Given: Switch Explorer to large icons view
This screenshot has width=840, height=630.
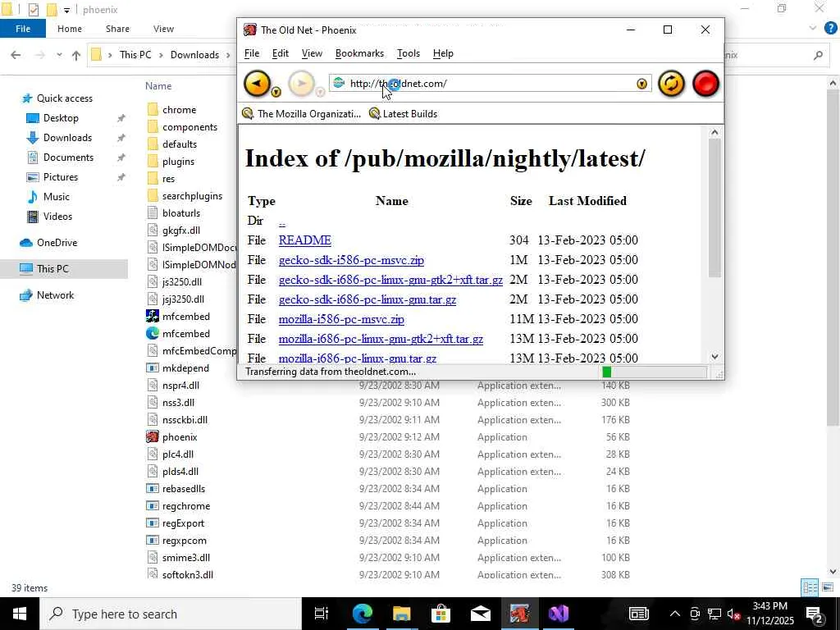Looking at the screenshot, I should pyautogui.click(x=828, y=587).
